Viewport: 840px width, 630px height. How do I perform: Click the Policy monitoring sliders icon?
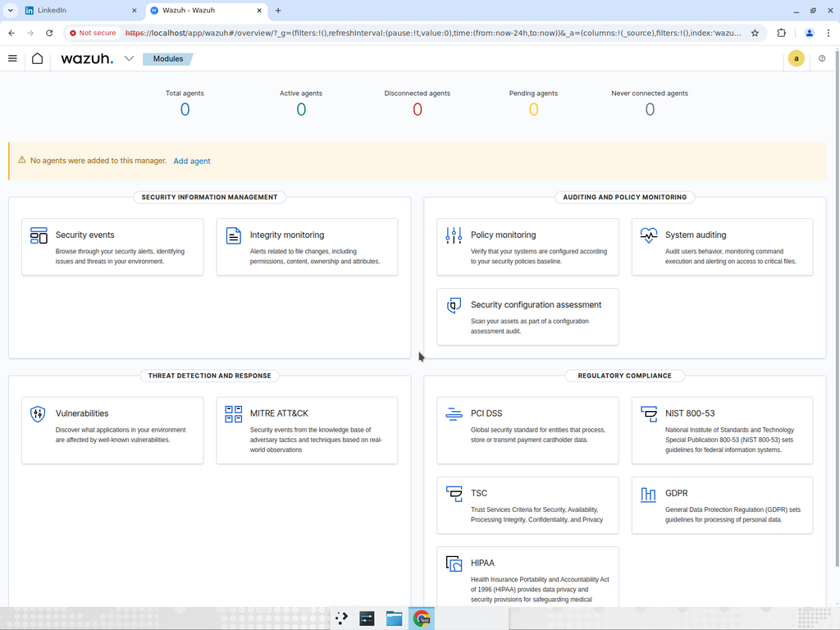(454, 235)
